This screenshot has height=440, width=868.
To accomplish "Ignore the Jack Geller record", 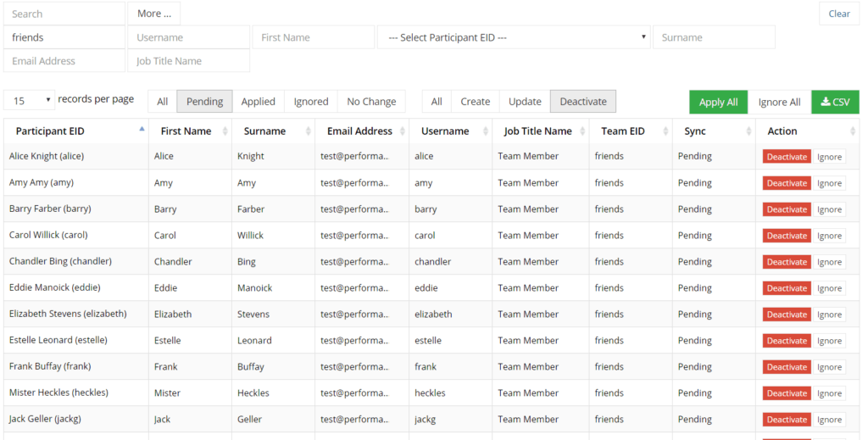I will coord(829,420).
